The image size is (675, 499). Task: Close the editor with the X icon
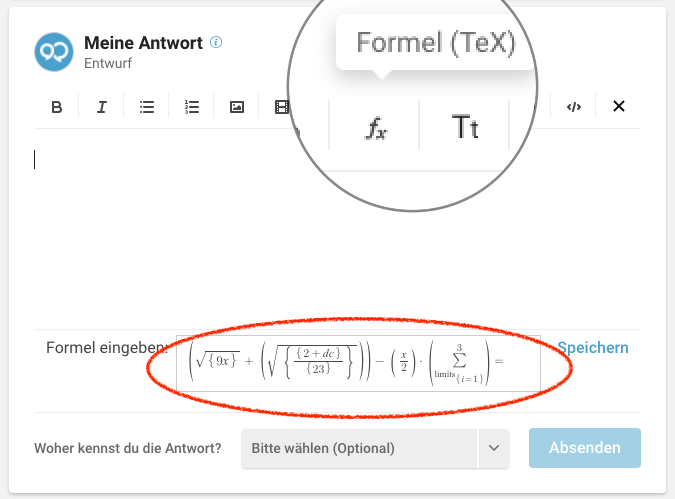(x=619, y=106)
